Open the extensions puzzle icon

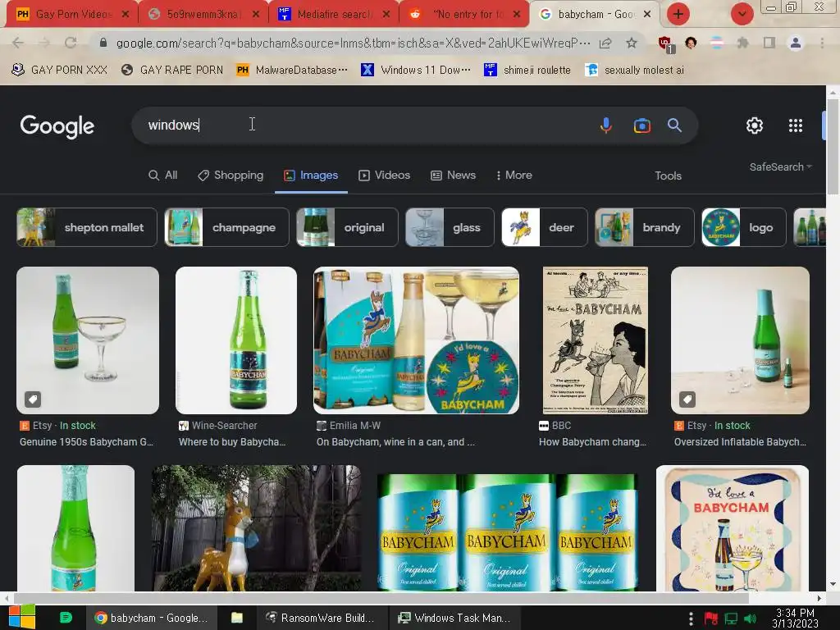pyautogui.click(x=742, y=43)
